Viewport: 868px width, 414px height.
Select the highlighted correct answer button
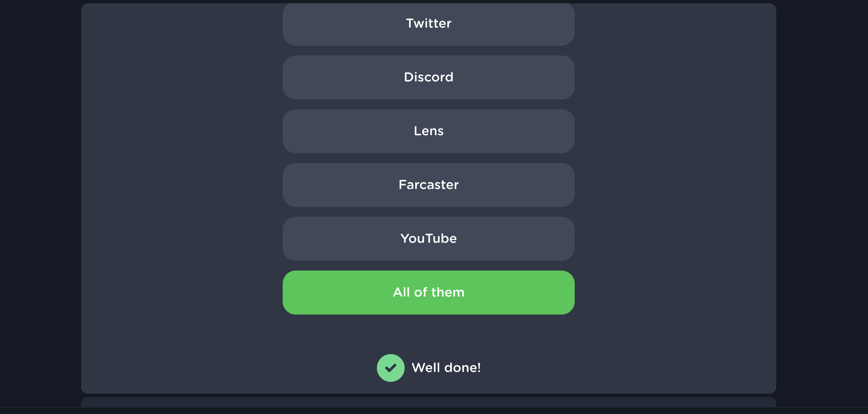[x=428, y=293]
